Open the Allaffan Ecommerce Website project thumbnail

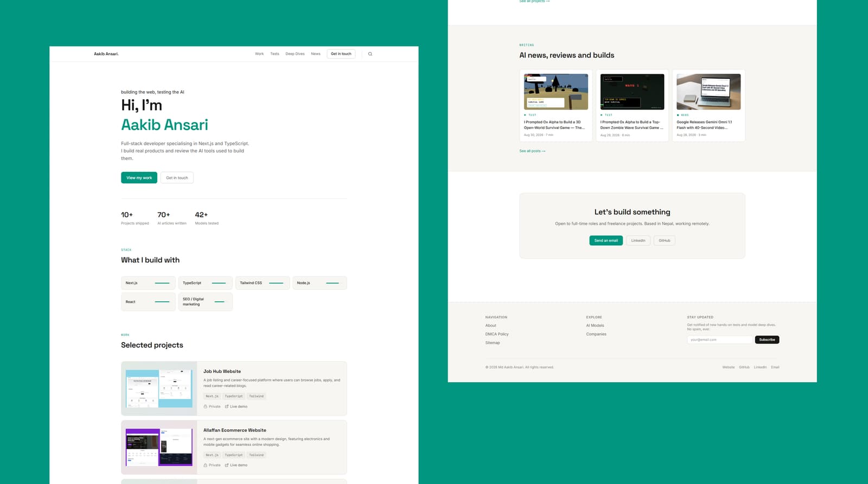(x=159, y=448)
